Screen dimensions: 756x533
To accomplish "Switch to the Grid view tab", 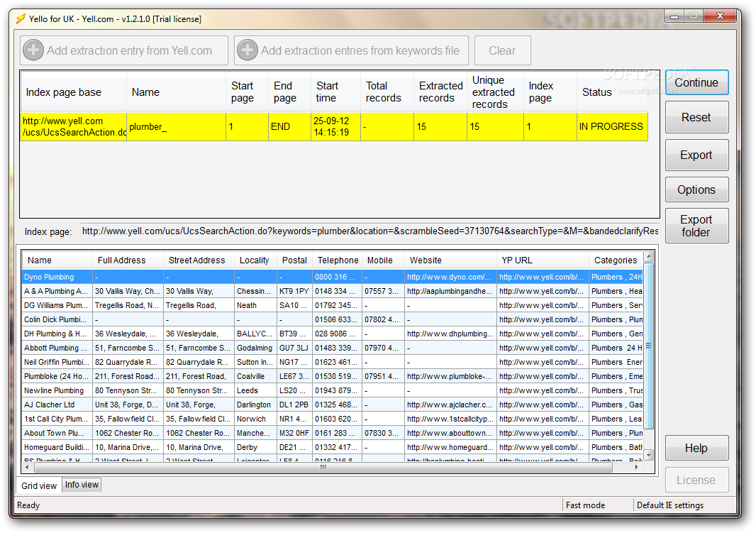I will [39, 485].
